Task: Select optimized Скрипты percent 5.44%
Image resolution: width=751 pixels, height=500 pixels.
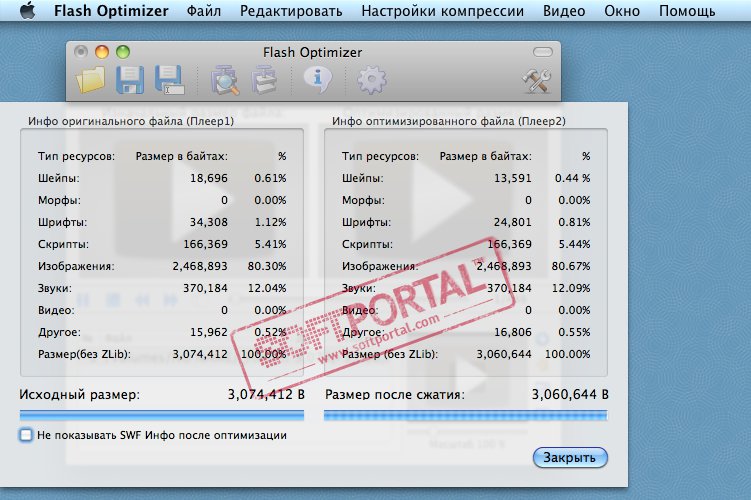Action: [574, 244]
